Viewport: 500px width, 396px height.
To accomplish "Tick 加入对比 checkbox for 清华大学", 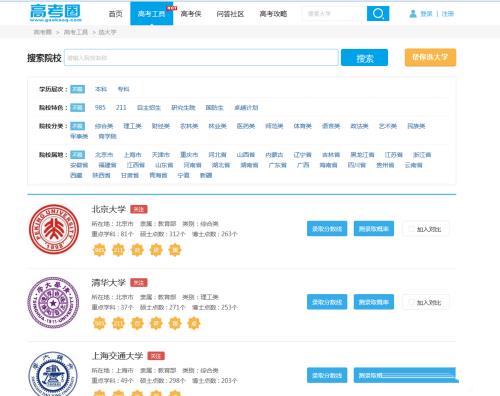I will pyautogui.click(x=412, y=302).
